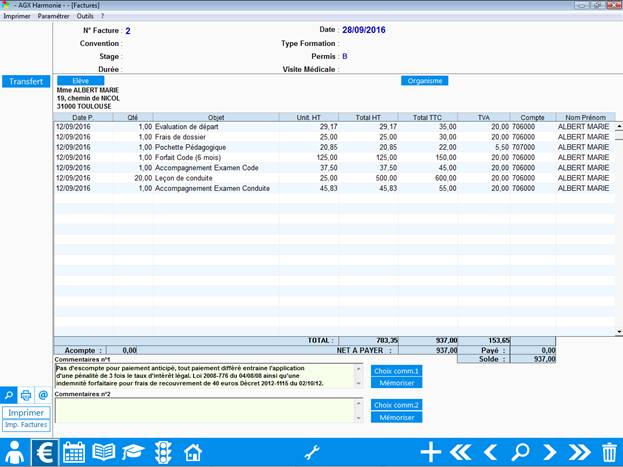Click the Total TTC column header

[428, 118]
